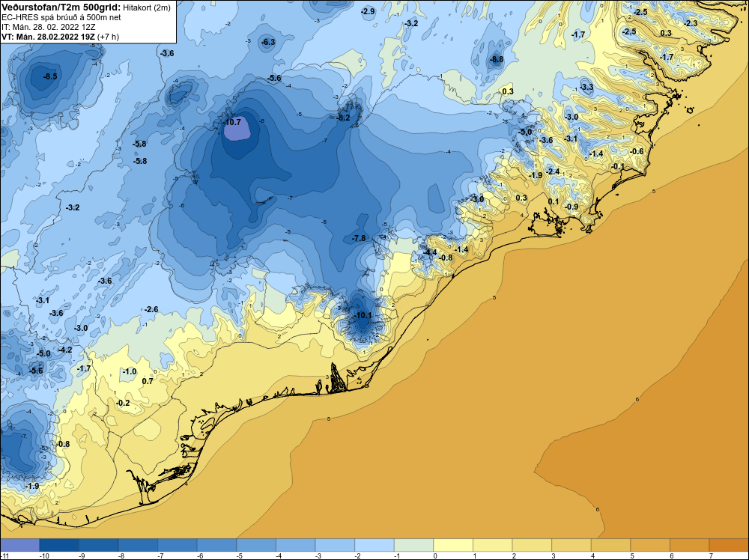This screenshot has width=749, height=560.
Task: Click the -4.2 temperature value on the map
Action: click(x=65, y=350)
